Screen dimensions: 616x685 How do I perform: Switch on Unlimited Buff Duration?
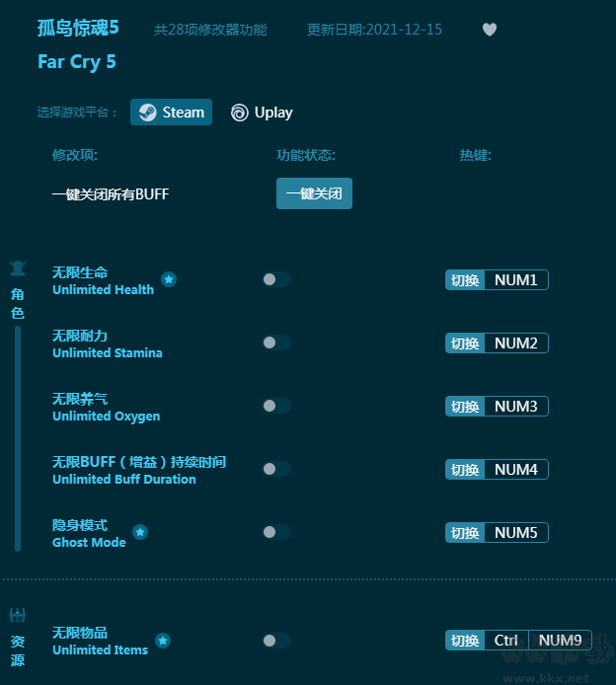277,469
